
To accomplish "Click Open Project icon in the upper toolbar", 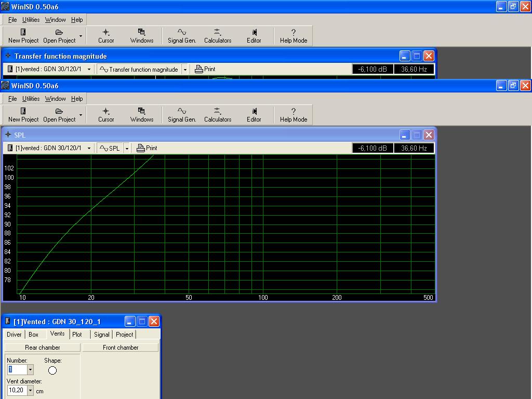I will pos(59,35).
